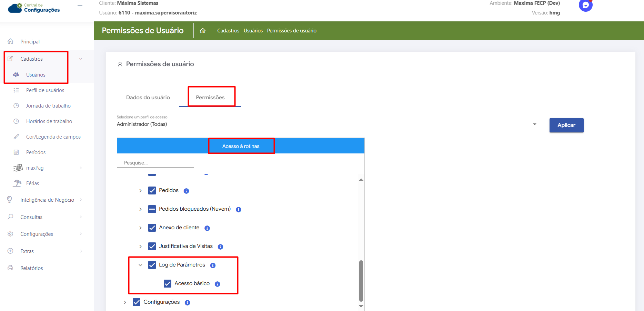Expand the Pedidos bloqueados (Nuvem) node
The width and height of the screenshot is (644, 311).
pyautogui.click(x=140, y=209)
